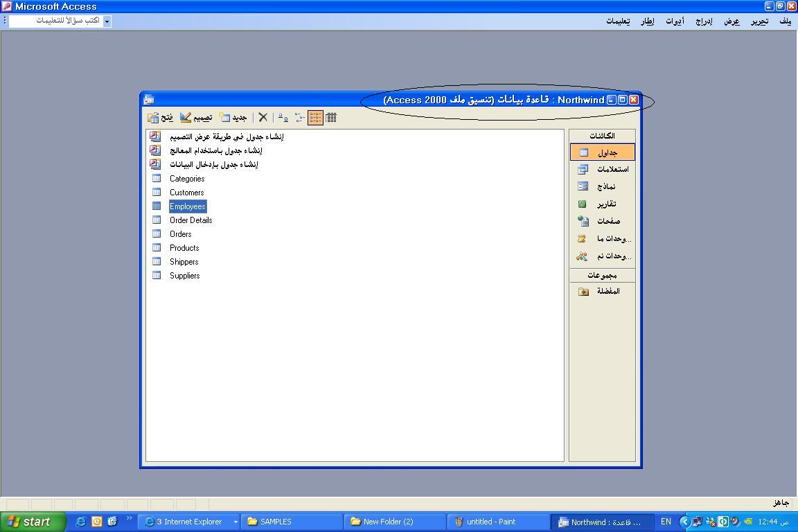Click the Objects (الكائنات) header button

pos(603,136)
